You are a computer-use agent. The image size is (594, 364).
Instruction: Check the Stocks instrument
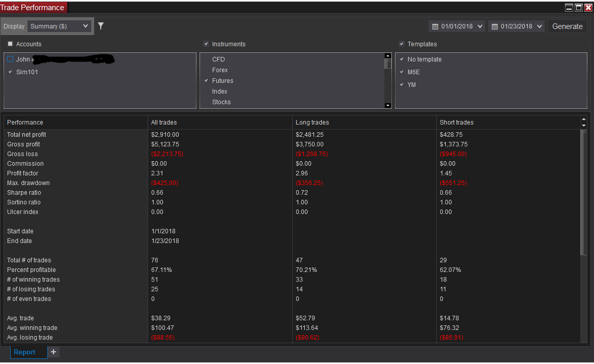point(206,102)
